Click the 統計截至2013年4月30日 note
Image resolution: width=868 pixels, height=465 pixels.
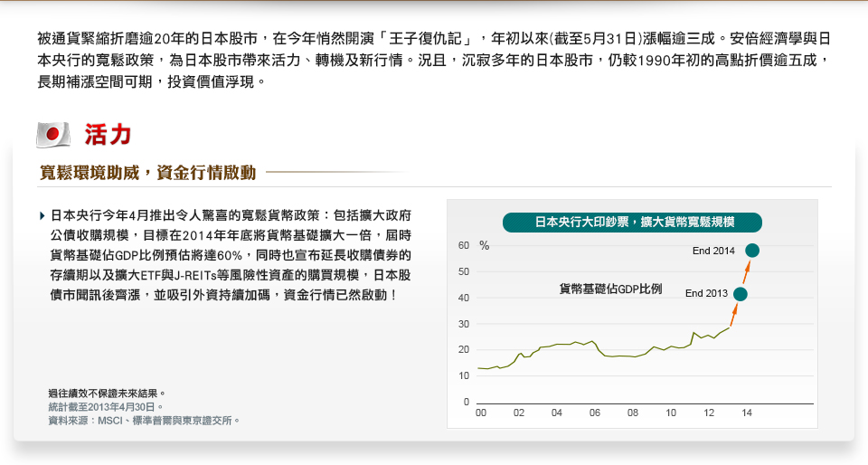click(106, 407)
